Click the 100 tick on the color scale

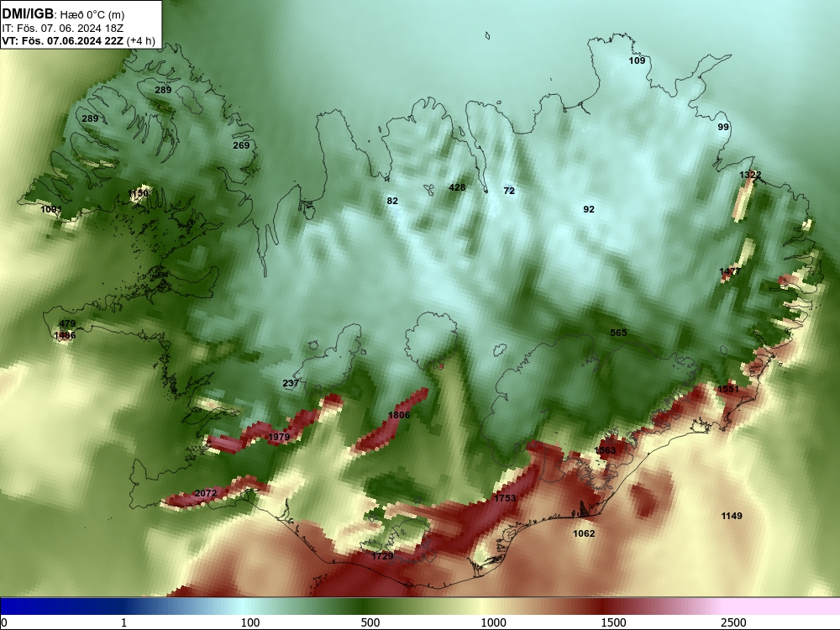point(250,622)
